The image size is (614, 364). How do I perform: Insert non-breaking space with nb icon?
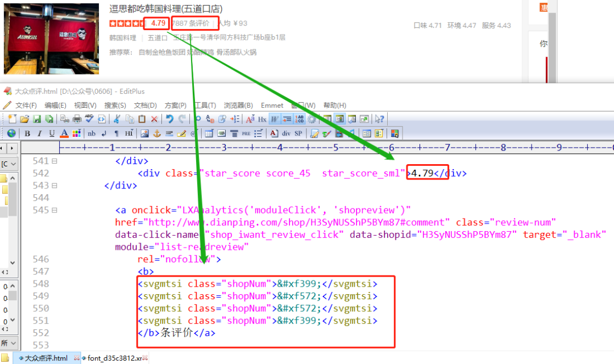coord(92,133)
